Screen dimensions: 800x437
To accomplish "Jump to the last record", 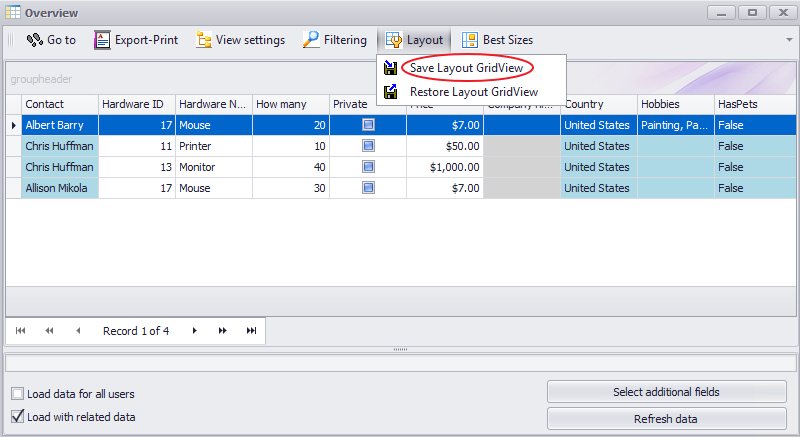I will point(251,331).
